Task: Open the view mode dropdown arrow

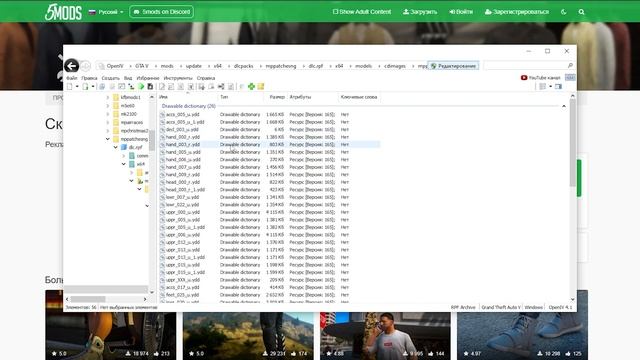Action: click(x=550, y=87)
